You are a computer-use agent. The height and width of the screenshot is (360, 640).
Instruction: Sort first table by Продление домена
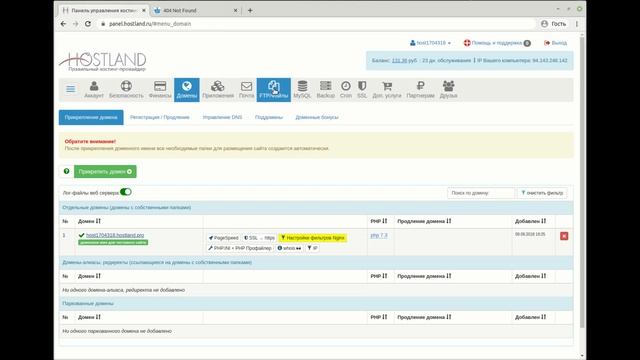[x=424, y=221]
